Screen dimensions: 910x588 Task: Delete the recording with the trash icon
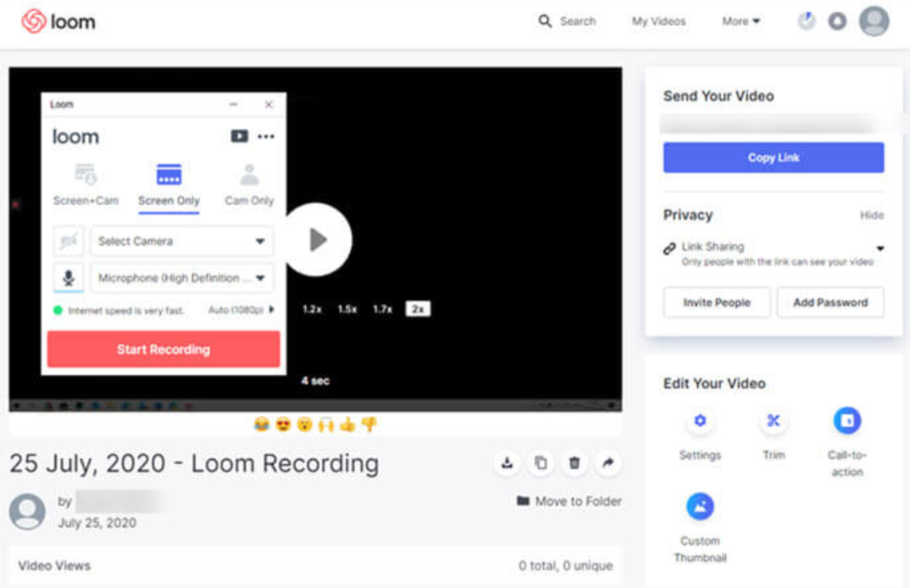point(574,462)
